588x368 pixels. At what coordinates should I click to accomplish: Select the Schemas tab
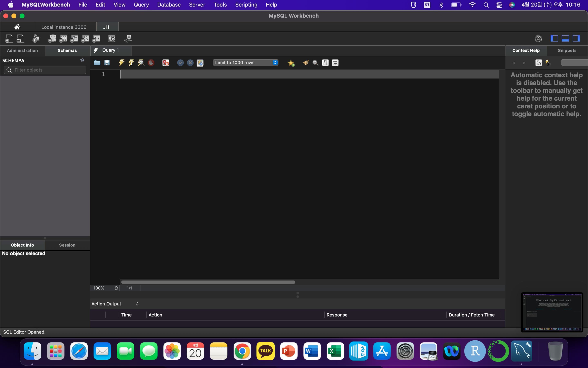click(x=67, y=50)
